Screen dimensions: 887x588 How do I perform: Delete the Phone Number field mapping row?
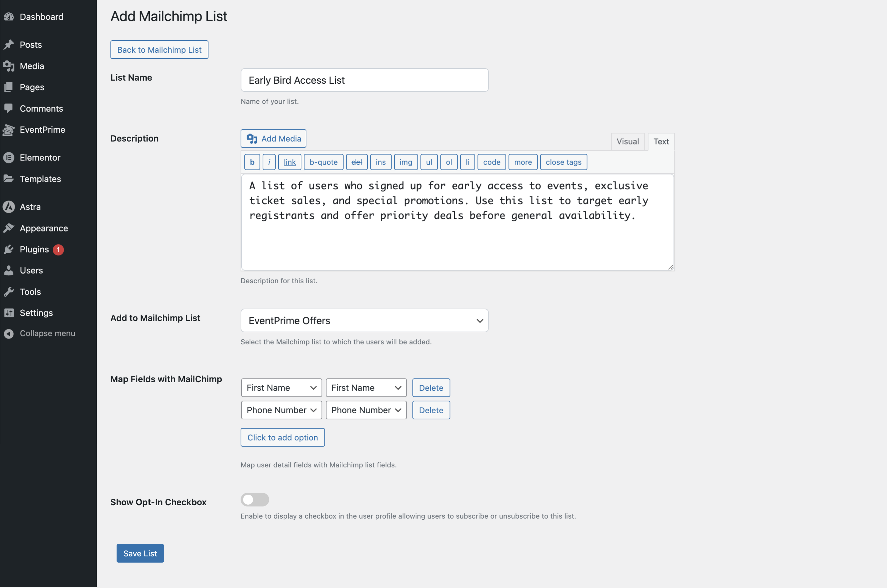tap(431, 410)
